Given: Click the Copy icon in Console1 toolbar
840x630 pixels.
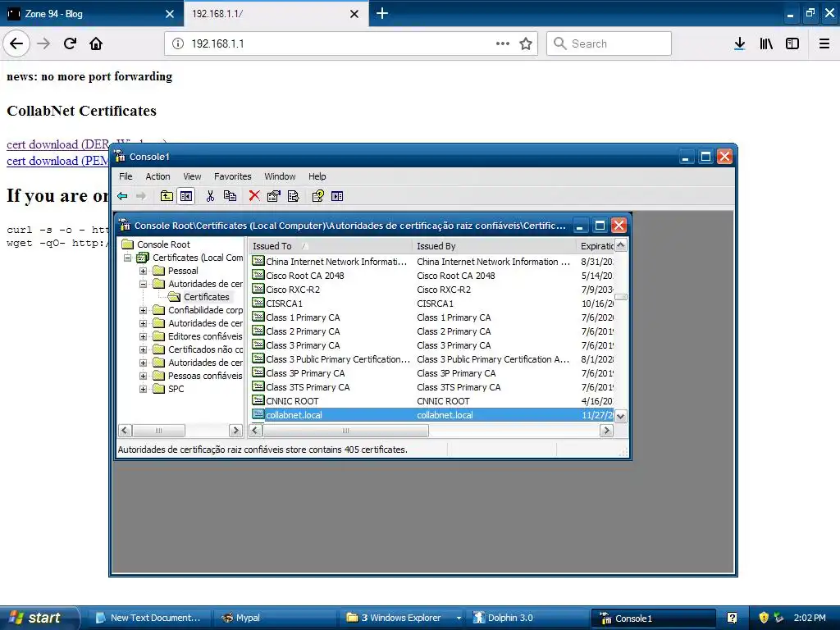Looking at the screenshot, I should pos(230,196).
